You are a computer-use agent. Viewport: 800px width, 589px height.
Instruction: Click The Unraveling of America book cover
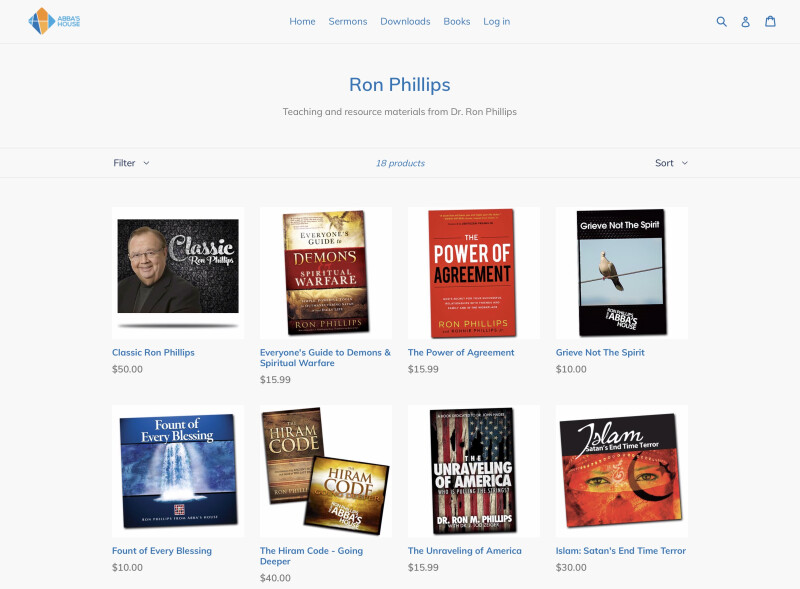(x=474, y=471)
